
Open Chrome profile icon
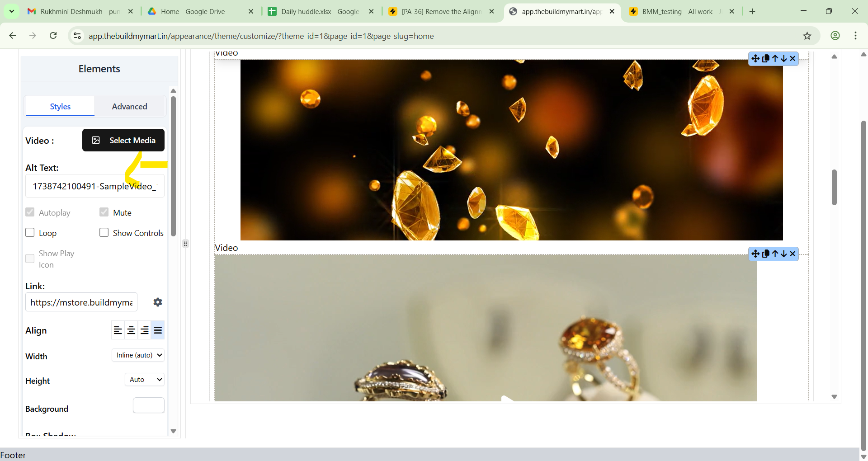point(835,36)
